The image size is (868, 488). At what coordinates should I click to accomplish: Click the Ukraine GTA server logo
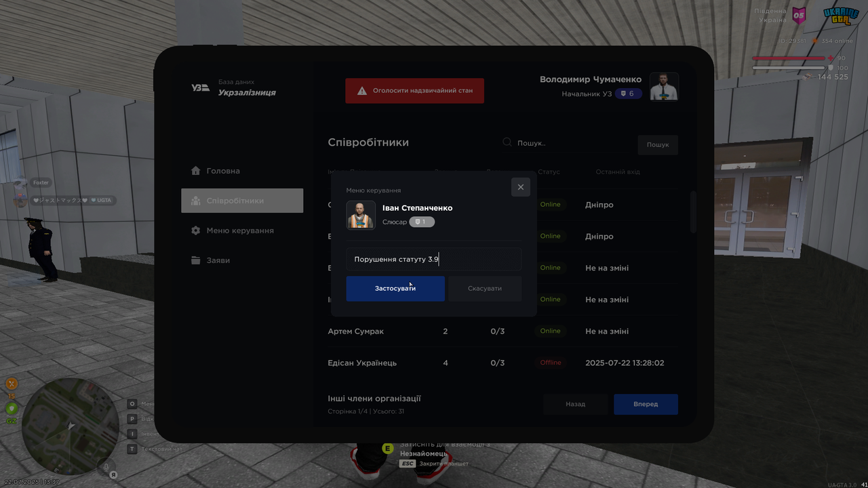841,15
